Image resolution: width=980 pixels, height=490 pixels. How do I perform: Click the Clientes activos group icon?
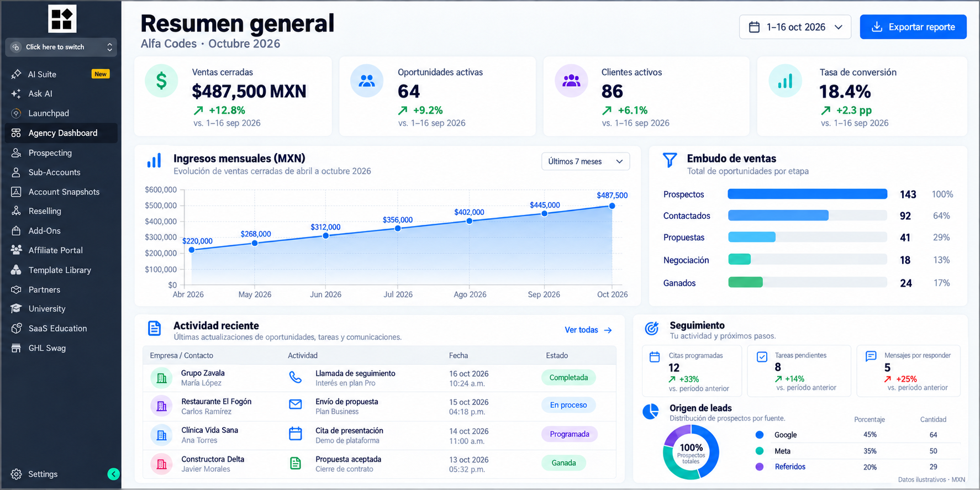(x=571, y=81)
